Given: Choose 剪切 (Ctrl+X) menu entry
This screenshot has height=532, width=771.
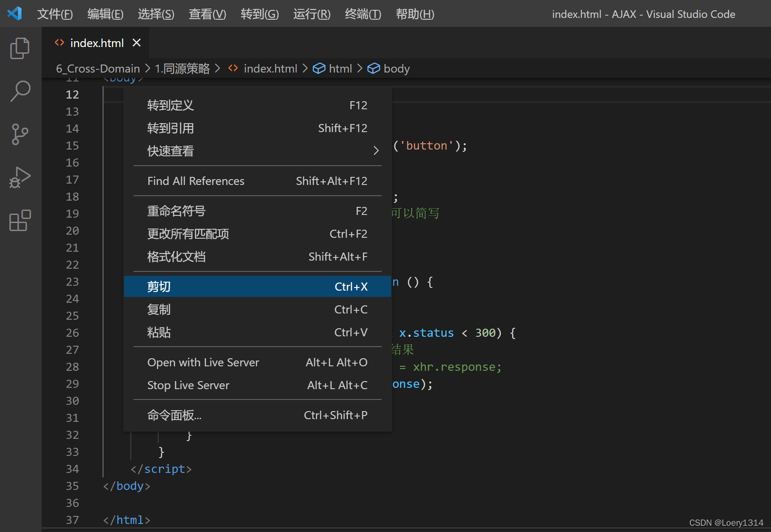Looking at the screenshot, I should [258, 287].
